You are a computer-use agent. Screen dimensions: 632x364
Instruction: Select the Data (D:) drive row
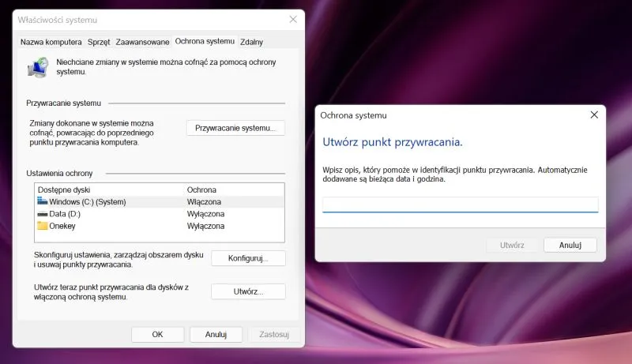coord(160,214)
